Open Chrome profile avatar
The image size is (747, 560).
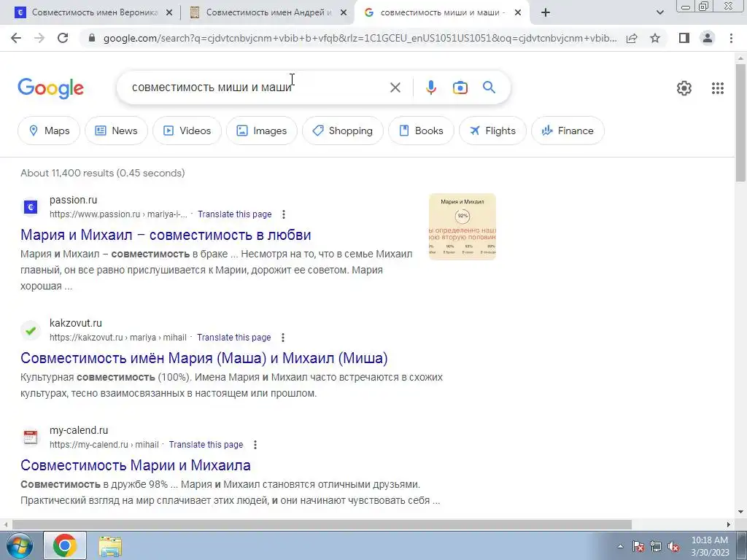[708, 38]
